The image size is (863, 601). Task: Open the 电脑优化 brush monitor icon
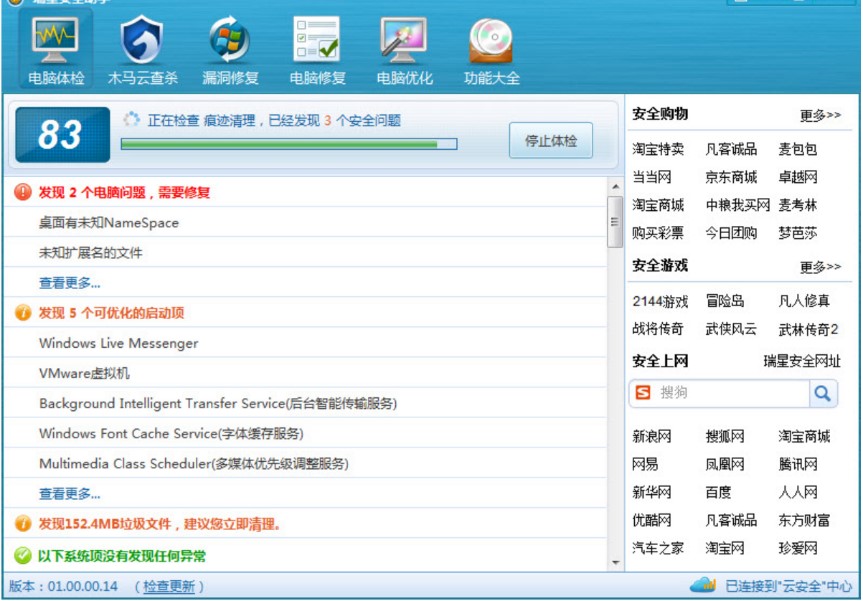(404, 40)
